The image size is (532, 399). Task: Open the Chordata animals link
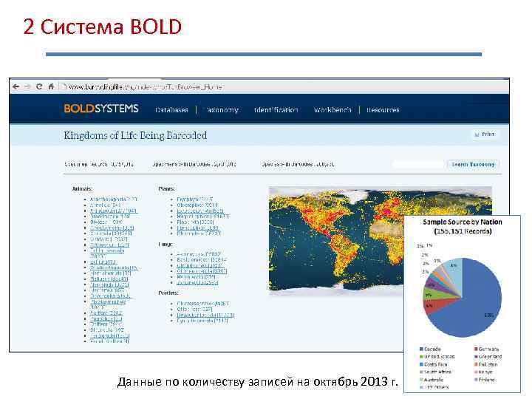(111, 233)
